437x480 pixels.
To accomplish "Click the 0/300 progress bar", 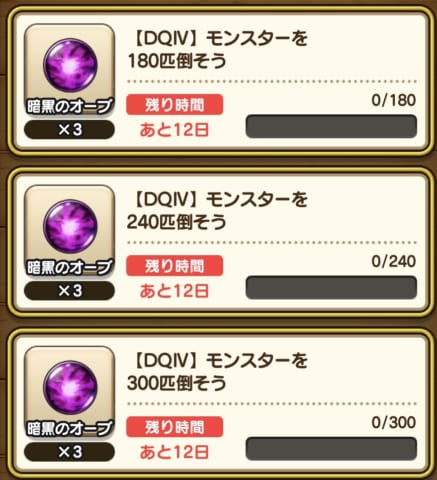I will tap(331, 449).
